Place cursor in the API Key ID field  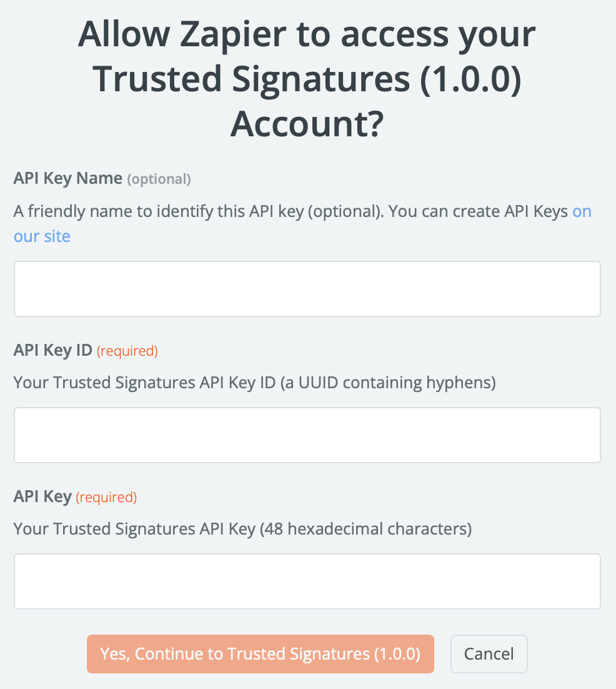pyautogui.click(x=307, y=435)
